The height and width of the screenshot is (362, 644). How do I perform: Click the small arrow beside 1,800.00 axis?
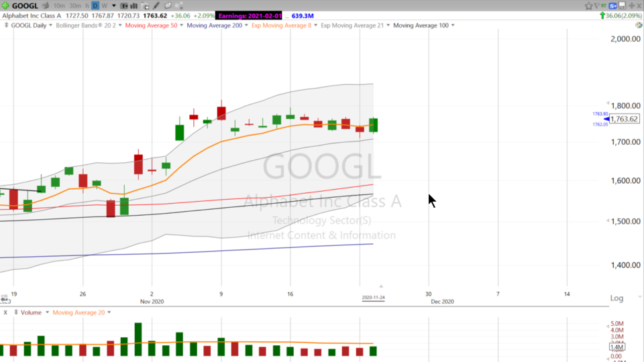608,103
